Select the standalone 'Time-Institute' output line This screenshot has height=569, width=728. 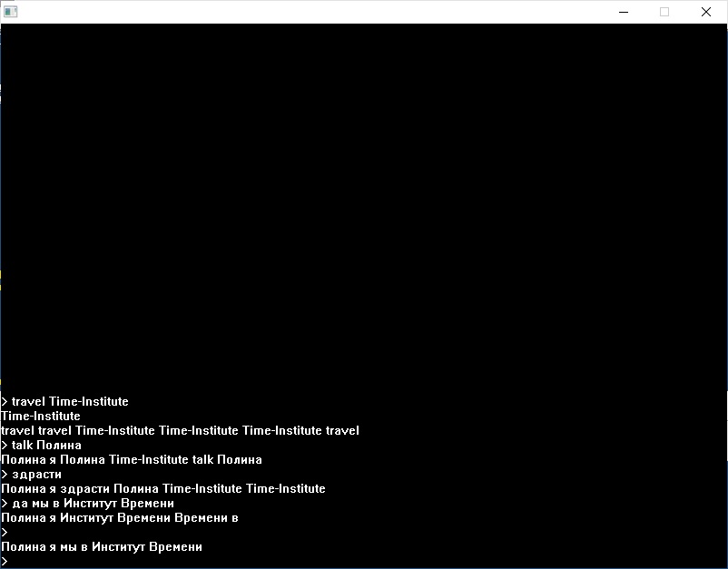click(x=41, y=416)
